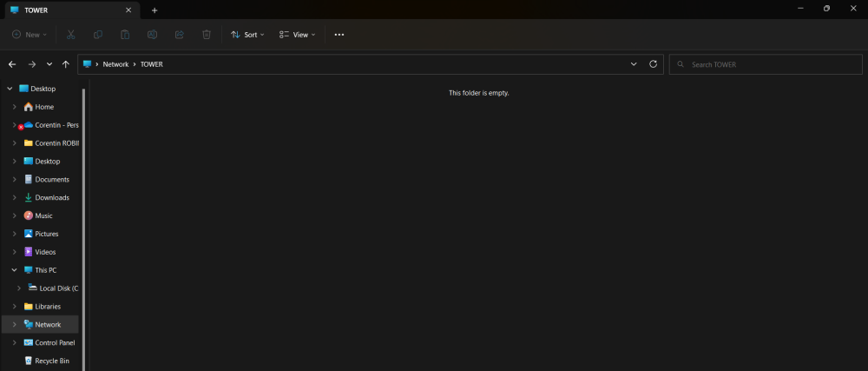Click TOWER in the address breadcrumb
Screen dimensions: 868x371
pyautogui.click(x=152, y=64)
